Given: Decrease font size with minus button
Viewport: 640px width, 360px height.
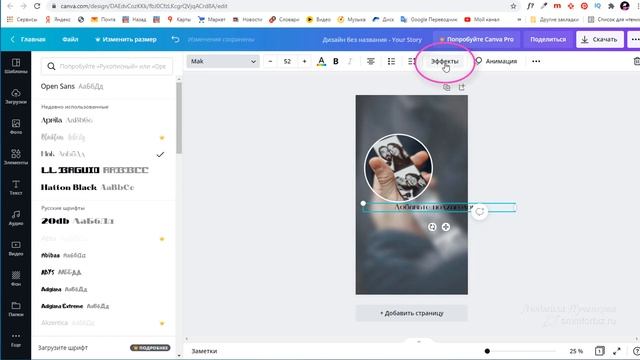Looking at the screenshot, I should 270,61.
